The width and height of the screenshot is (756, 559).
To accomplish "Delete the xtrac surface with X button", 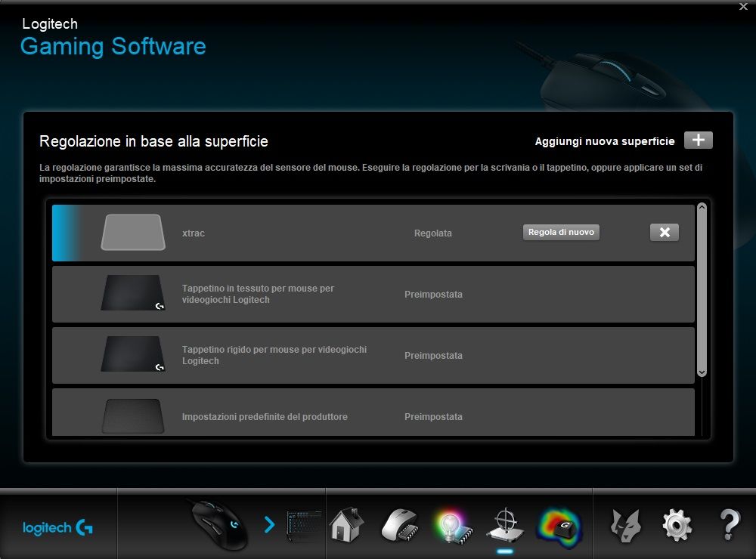I will (x=664, y=233).
